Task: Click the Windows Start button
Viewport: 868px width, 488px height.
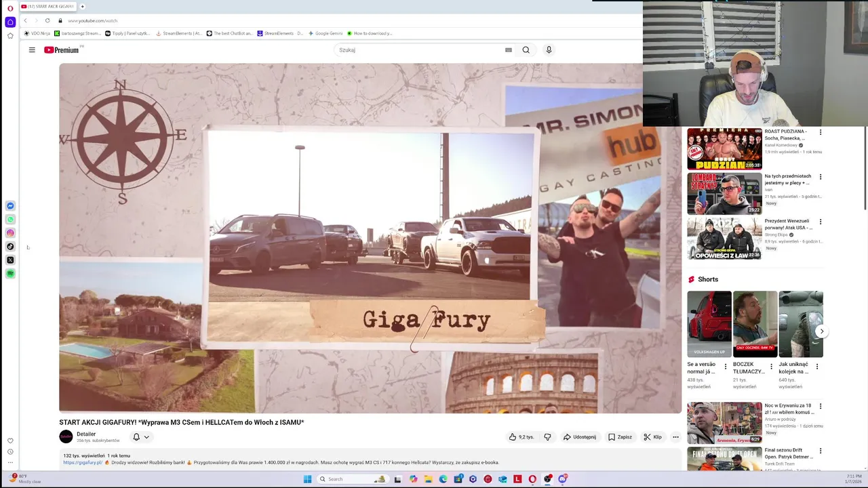Action: [307, 479]
